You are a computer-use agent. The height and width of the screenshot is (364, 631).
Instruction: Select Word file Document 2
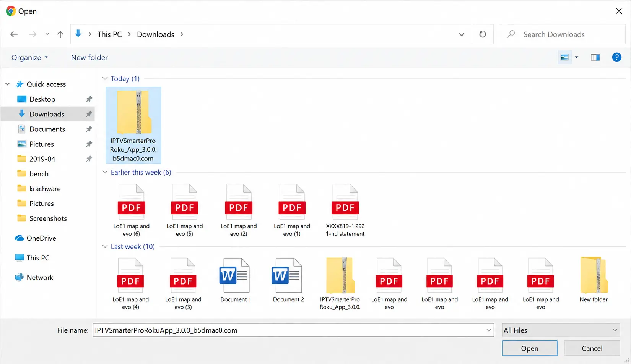[288, 280]
